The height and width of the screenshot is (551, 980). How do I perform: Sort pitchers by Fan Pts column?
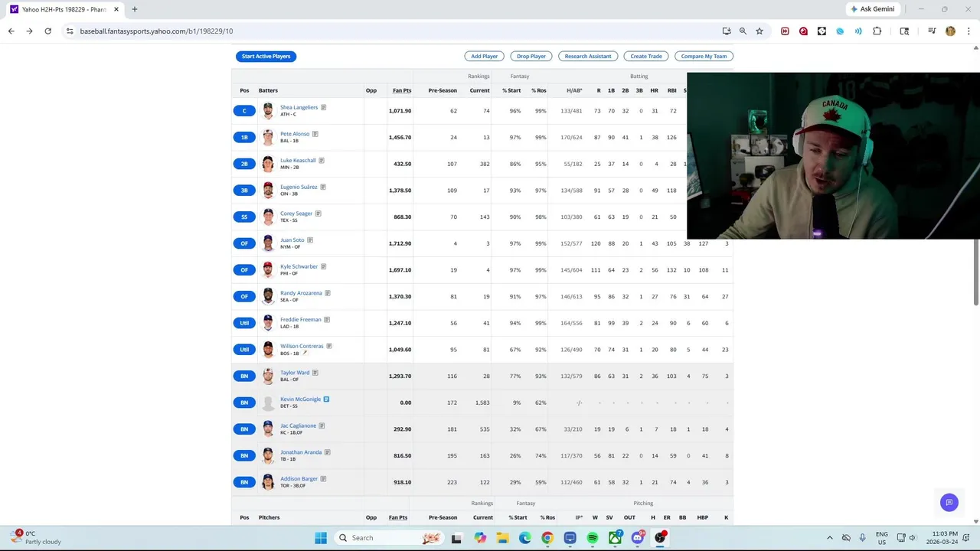398,517
